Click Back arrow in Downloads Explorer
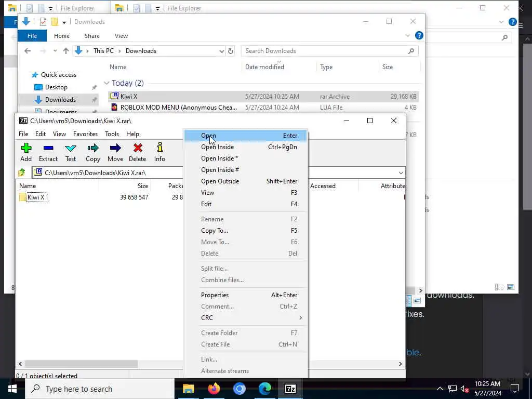Viewport: 532px width, 399px height. (28, 51)
